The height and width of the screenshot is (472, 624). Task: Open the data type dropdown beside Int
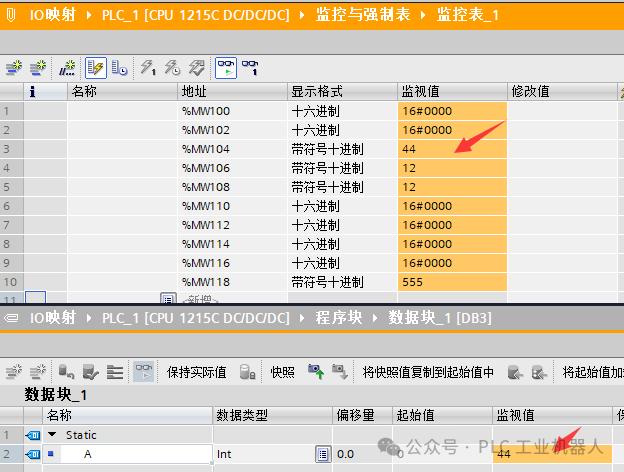323,454
